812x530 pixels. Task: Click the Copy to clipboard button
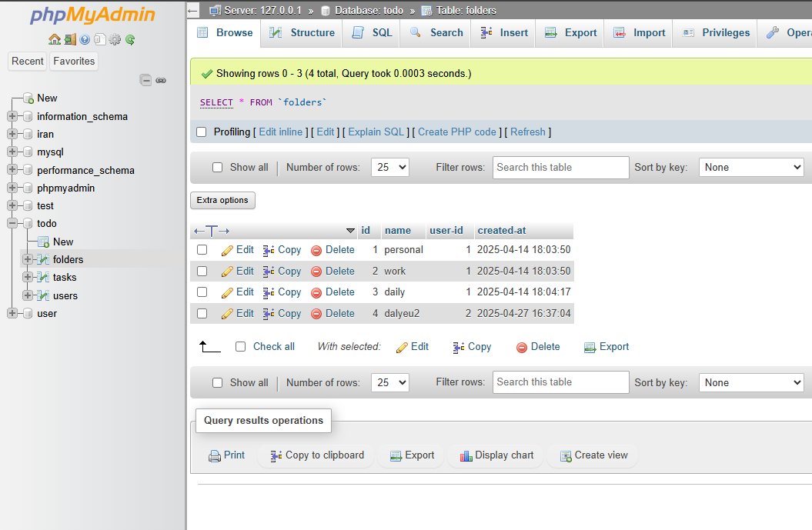[x=317, y=455]
